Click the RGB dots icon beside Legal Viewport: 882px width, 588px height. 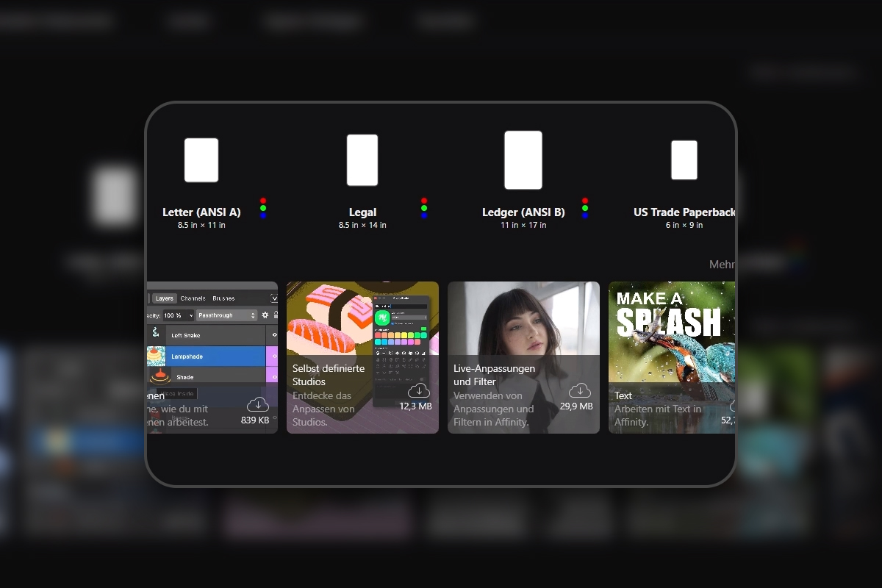tap(424, 208)
